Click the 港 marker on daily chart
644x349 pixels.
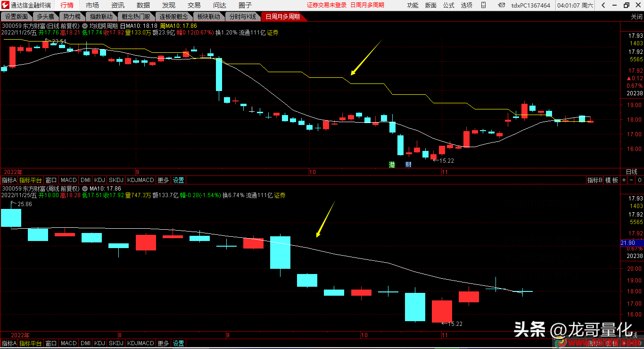pyautogui.click(x=392, y=164)
